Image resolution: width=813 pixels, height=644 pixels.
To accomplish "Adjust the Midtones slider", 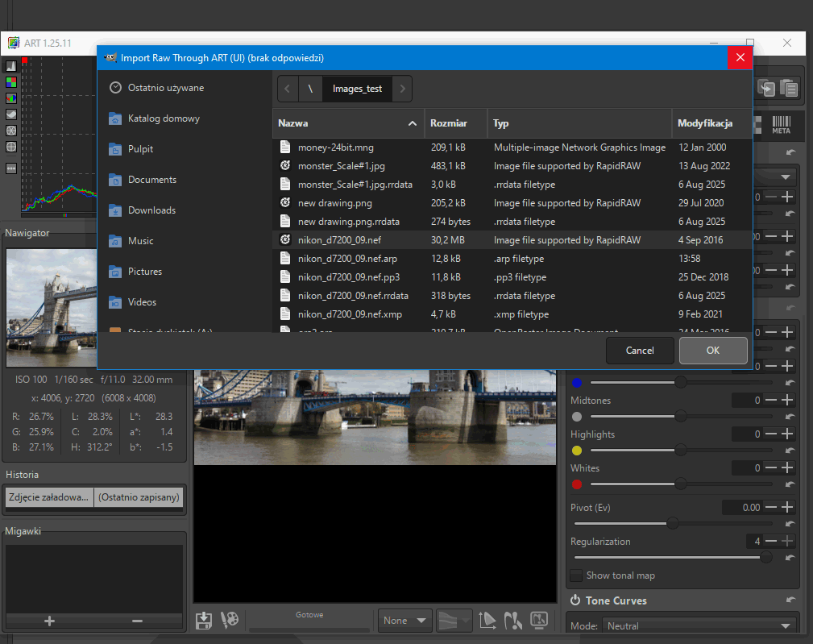I will [681, 417].
